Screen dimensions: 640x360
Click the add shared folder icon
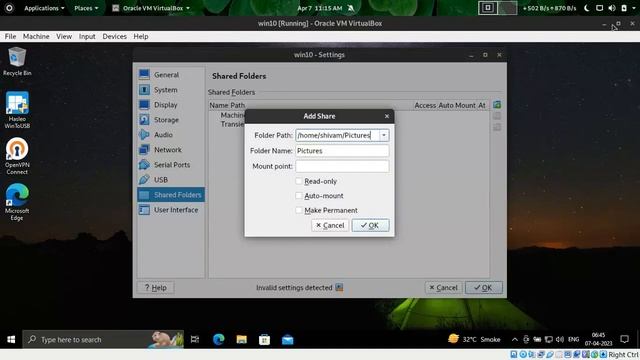497,105
